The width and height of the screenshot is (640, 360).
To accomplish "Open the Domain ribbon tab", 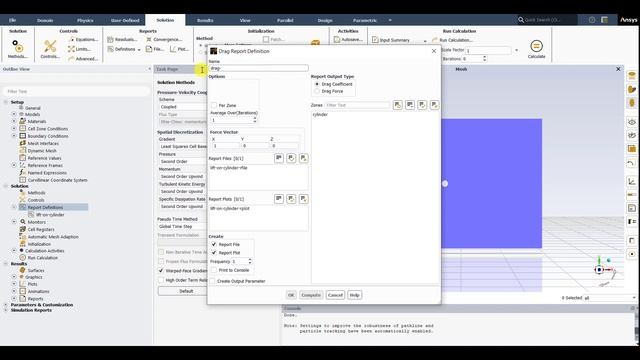I will pyautogui.click(x=45, y=20).
